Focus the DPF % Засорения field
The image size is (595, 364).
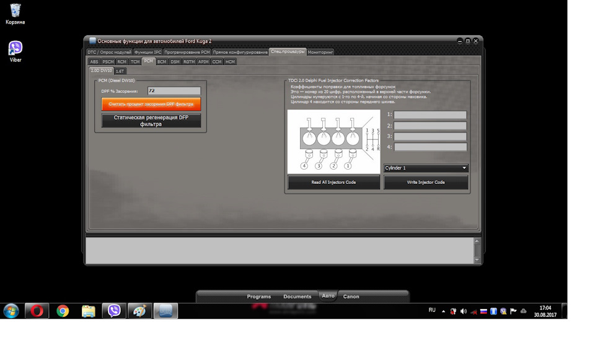pos(174,90)
